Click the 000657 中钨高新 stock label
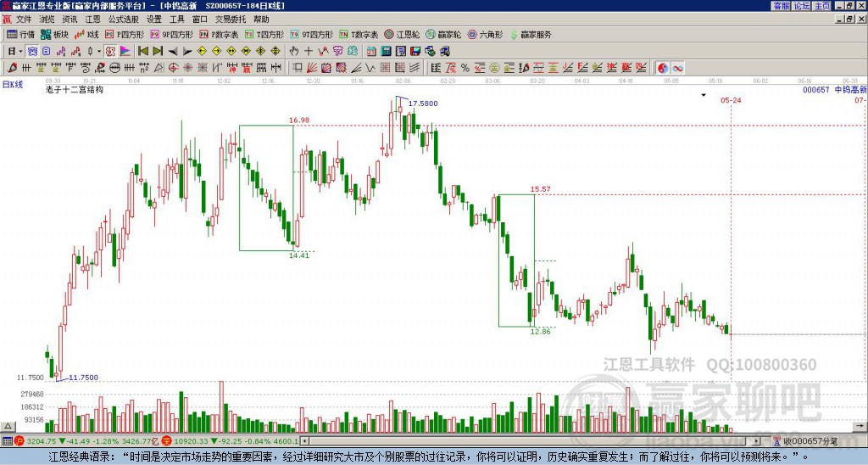The width and height of the screenshot is (868, 465). point(835,89)
